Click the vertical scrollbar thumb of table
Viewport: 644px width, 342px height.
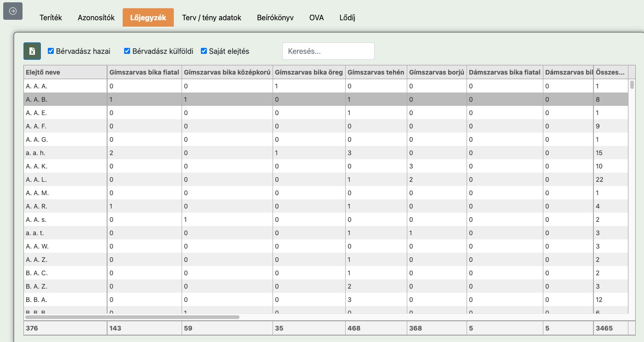(x=632, y=84)
